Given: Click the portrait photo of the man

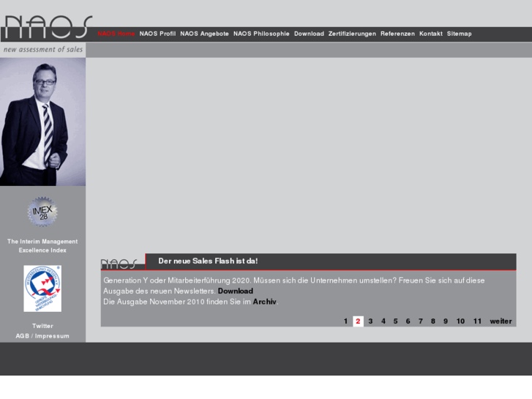Looking at the screenshot, I should (x=42, y=122).
